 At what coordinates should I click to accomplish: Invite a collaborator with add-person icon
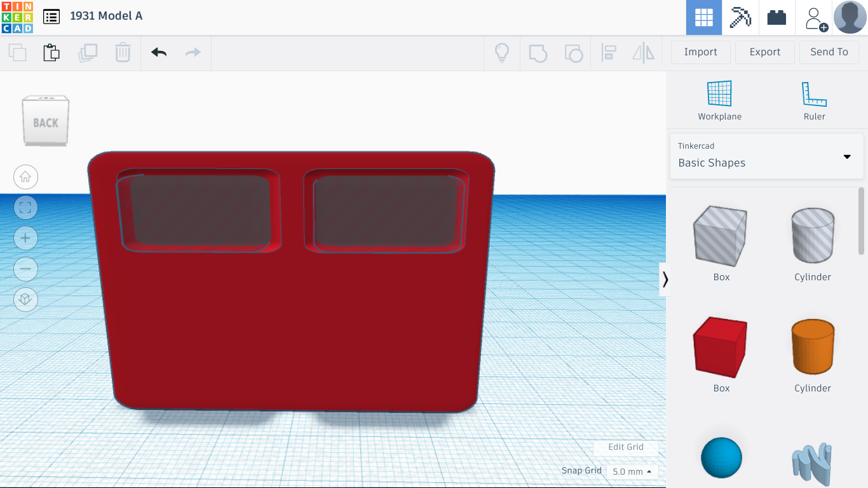pyautogui.click(x=816, y=18)
